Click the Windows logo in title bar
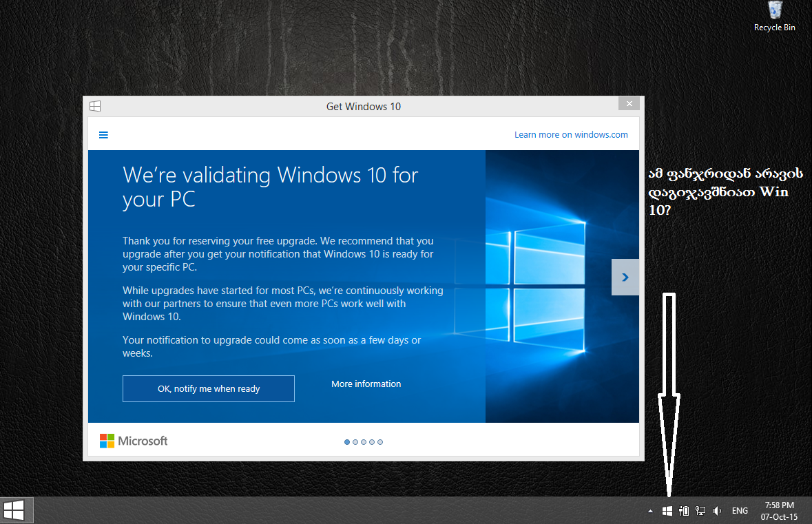The height and width of the screenshot is (524, 812). (95, 106)
